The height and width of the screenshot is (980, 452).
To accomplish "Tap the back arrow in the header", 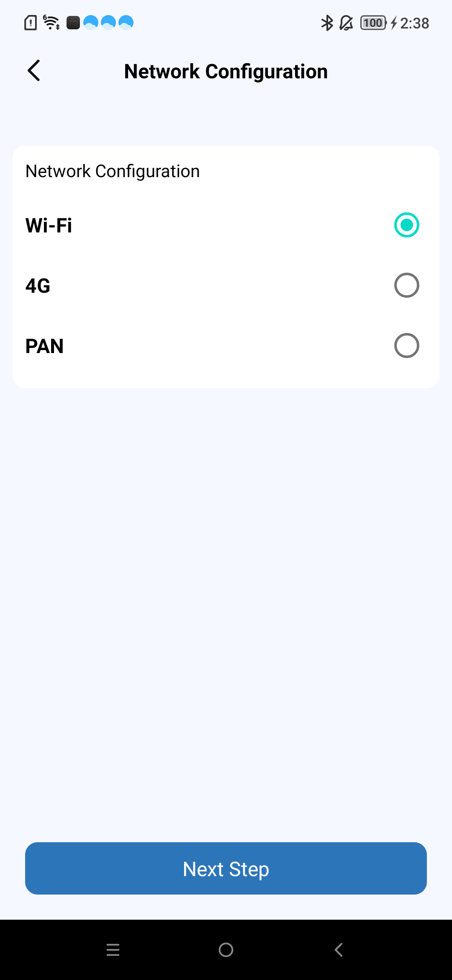I will click(33, 70).
